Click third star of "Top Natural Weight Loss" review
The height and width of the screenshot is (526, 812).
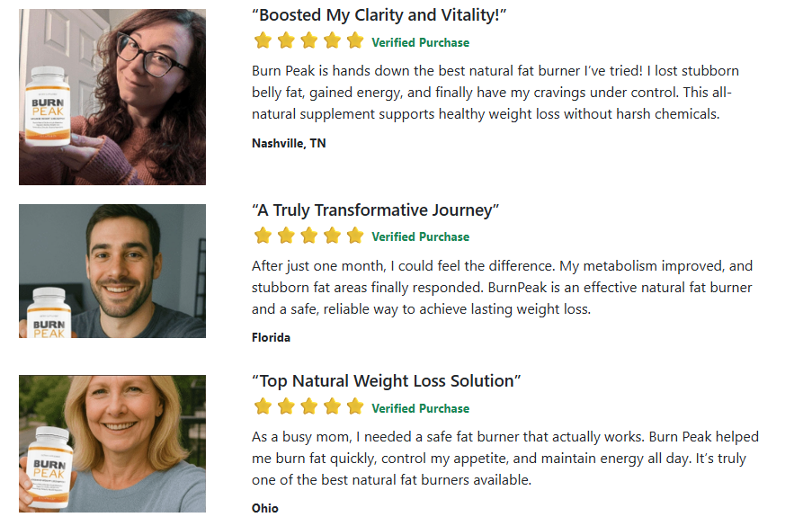tap(309, 406)
